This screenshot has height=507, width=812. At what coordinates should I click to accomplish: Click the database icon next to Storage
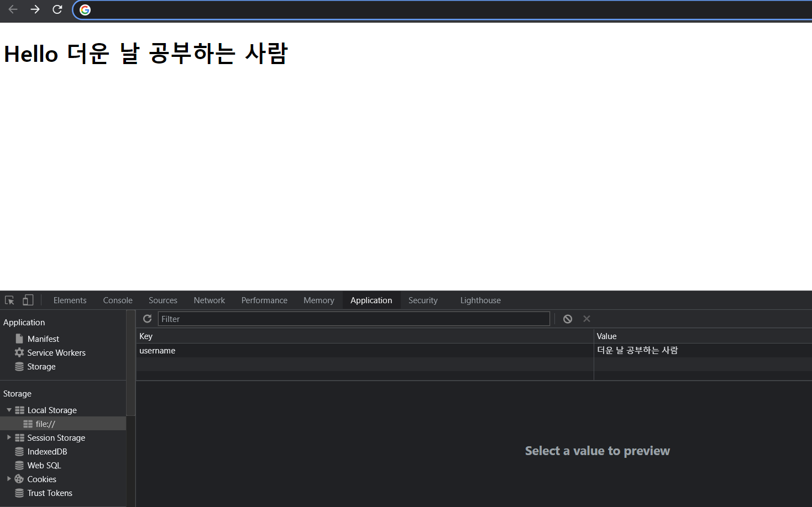[x=19, y=366]
